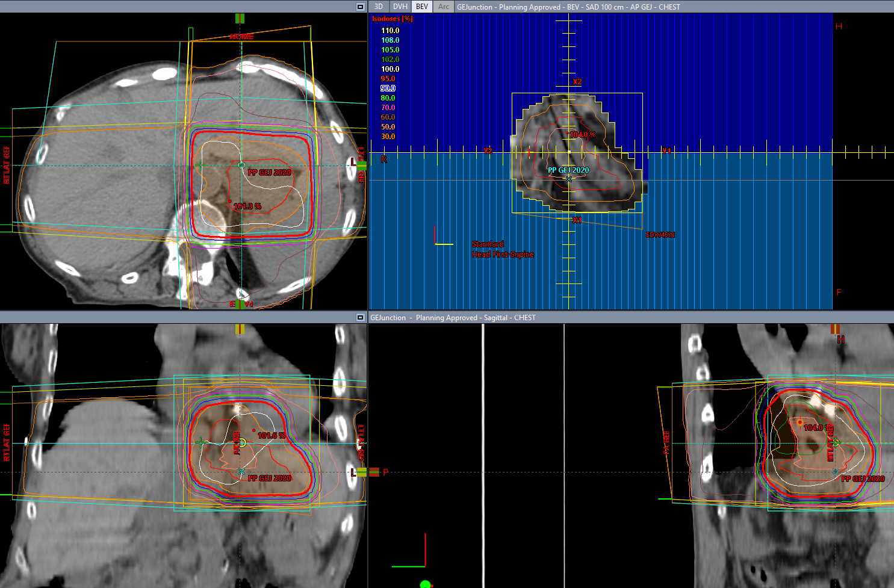Click the EDW45IN wedge label in the BEV
The image size is (894, 588).
click(660, 235)
